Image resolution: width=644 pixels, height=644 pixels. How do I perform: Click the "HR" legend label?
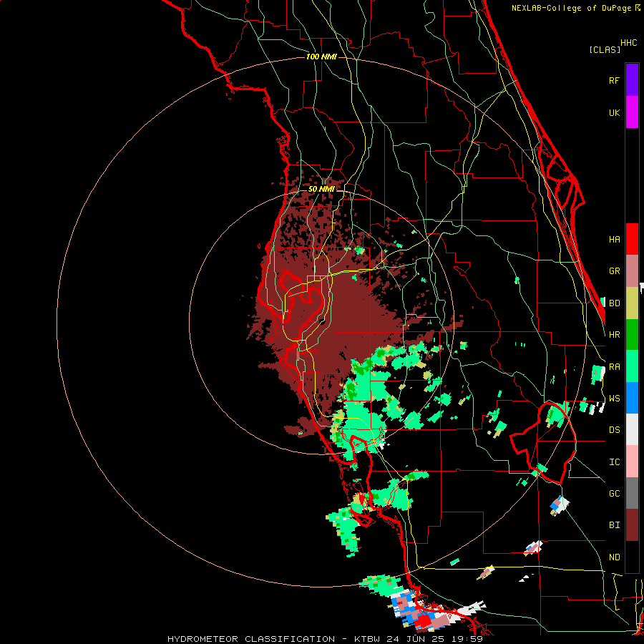point(614,335)
